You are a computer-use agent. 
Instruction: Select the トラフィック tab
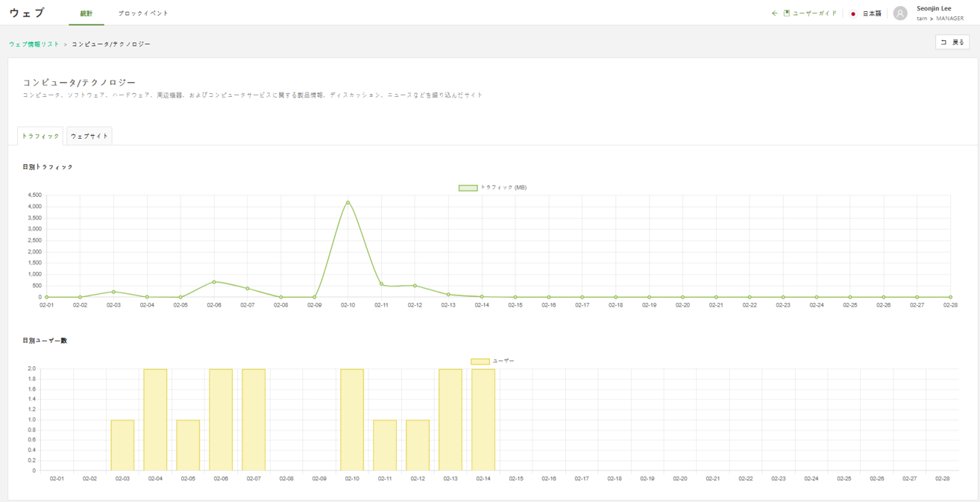(x=40, y=137)
